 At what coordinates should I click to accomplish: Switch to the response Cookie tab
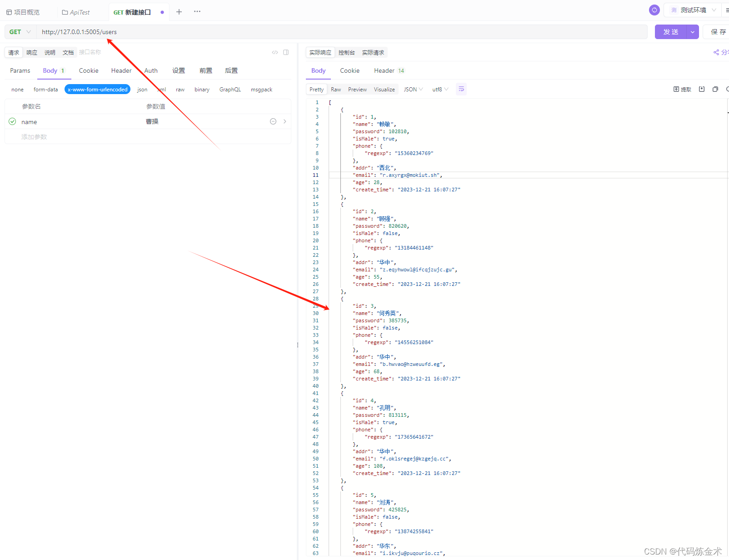[350, 70]
